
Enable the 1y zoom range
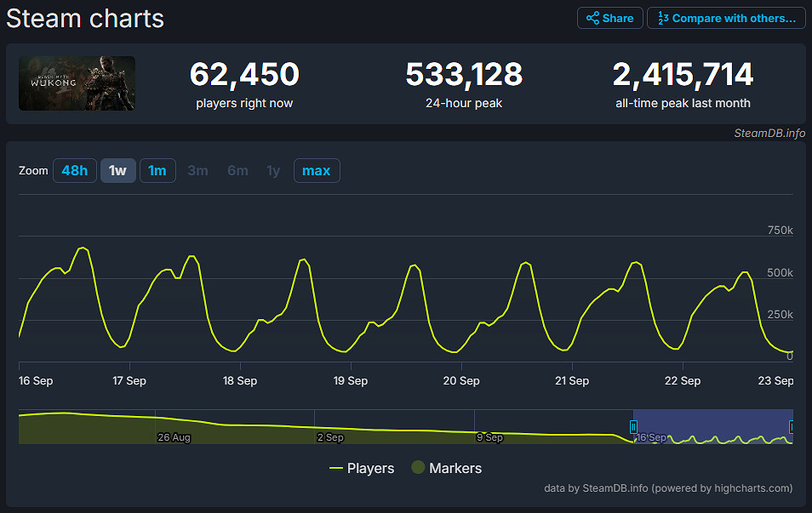click(273, 170)
